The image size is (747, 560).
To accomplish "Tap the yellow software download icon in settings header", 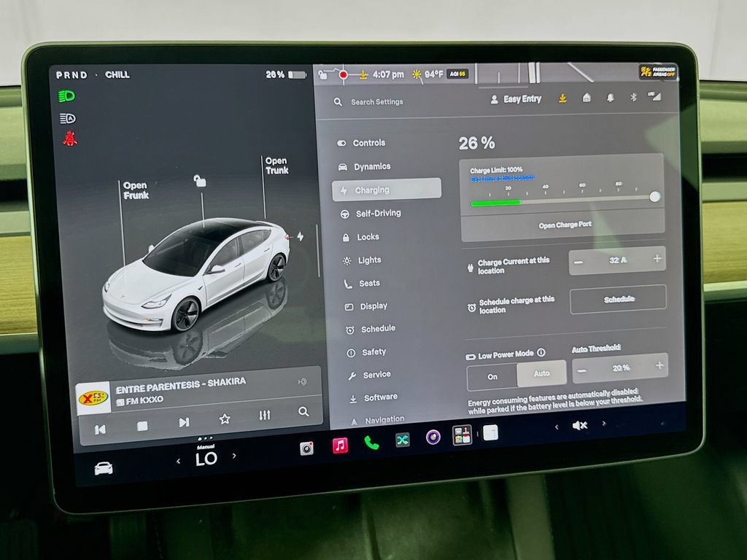I will click(x=562, y=98).
